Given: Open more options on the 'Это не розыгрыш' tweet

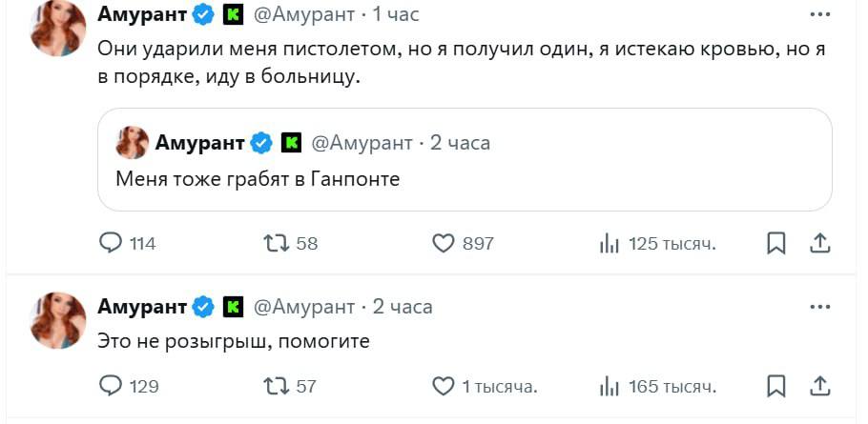Looking at the screenshot, I should pyautogui.click(x=819, y=307).
